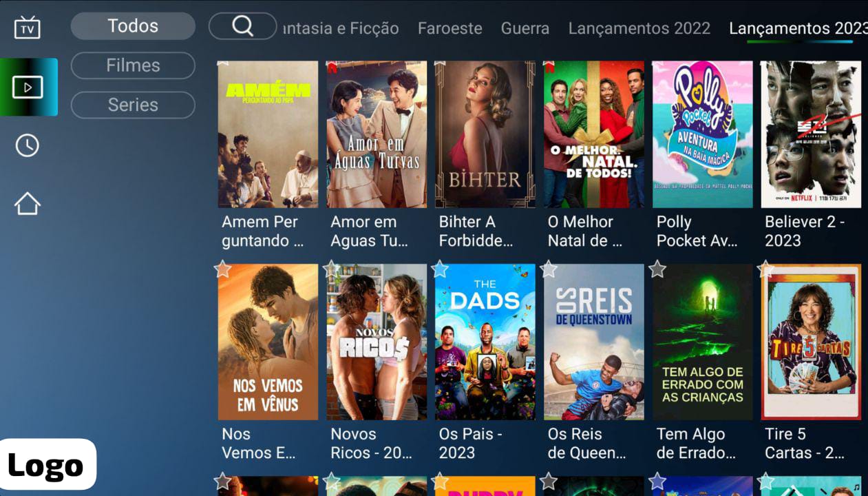This screenshot has width=868, height=496.
Task: Open the live TV section icon
Action: coord(28,28)
